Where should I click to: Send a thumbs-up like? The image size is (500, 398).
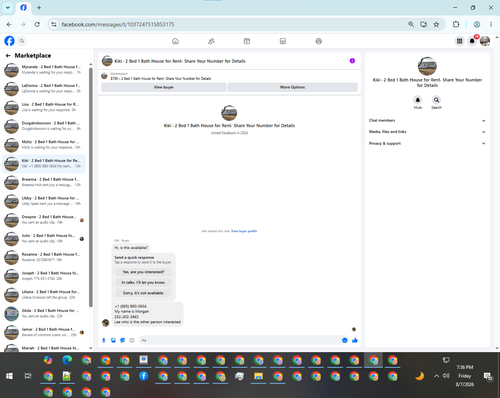pos(355,340)
